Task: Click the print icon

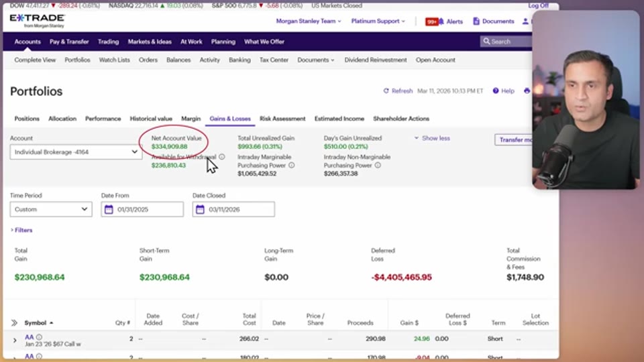Action: click(x=527, y=90)
